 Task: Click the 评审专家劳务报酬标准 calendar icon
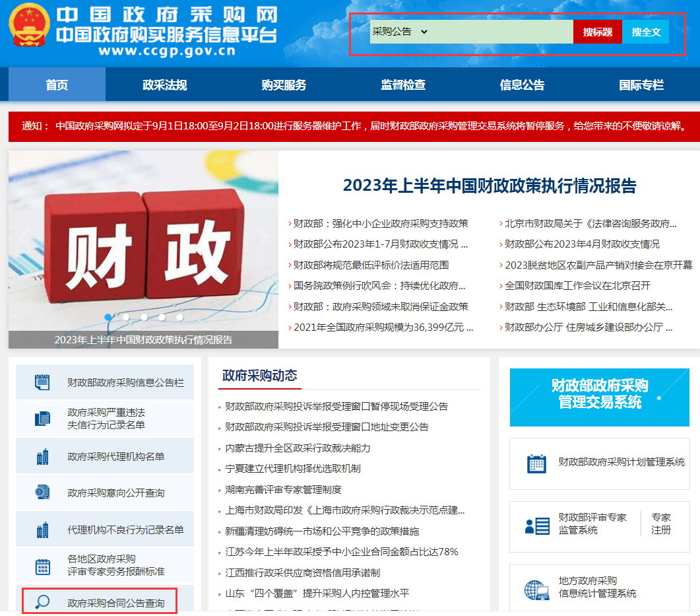[42, 566]
